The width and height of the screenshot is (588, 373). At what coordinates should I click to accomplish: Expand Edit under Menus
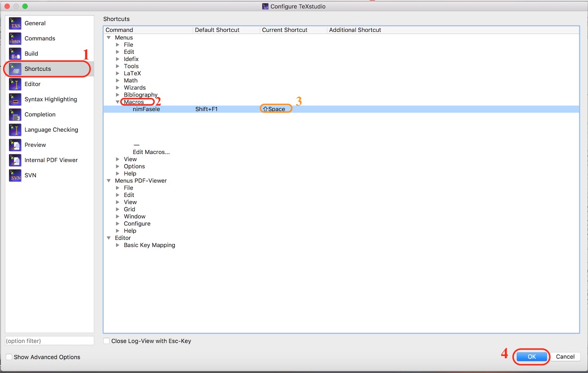click(118, 52)
